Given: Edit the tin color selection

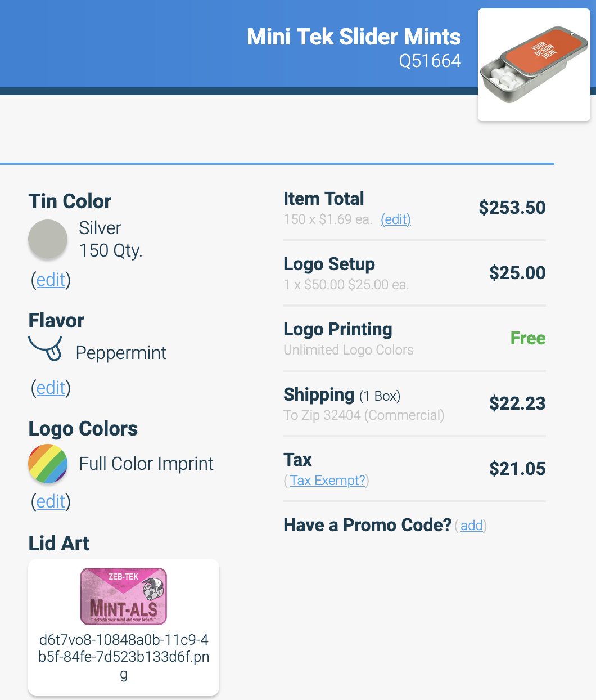Looking at the screenshot, I should pos(51,280).
